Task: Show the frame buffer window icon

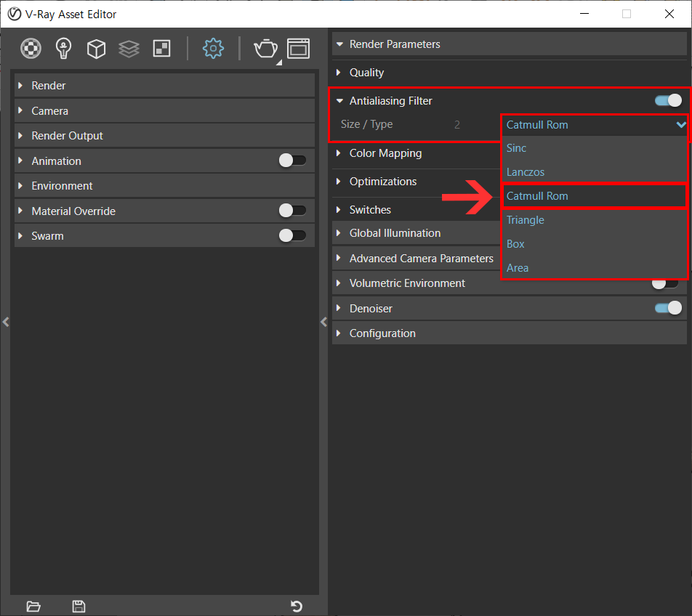Action: click(298, 49)
